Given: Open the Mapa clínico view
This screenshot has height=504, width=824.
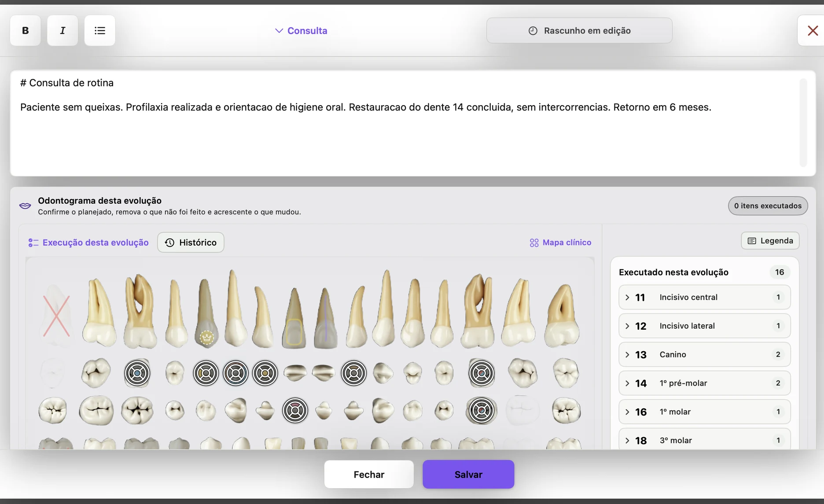Looking at the screenshot, I should pos(560,243).
